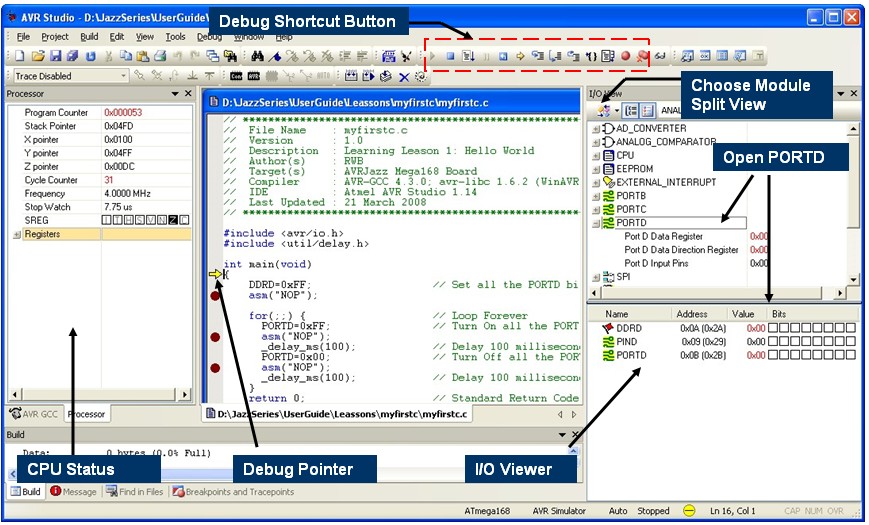Open the Breakpoints and Tracepoints tab
This screenshot has width=869, height=525.
point(233,492)
